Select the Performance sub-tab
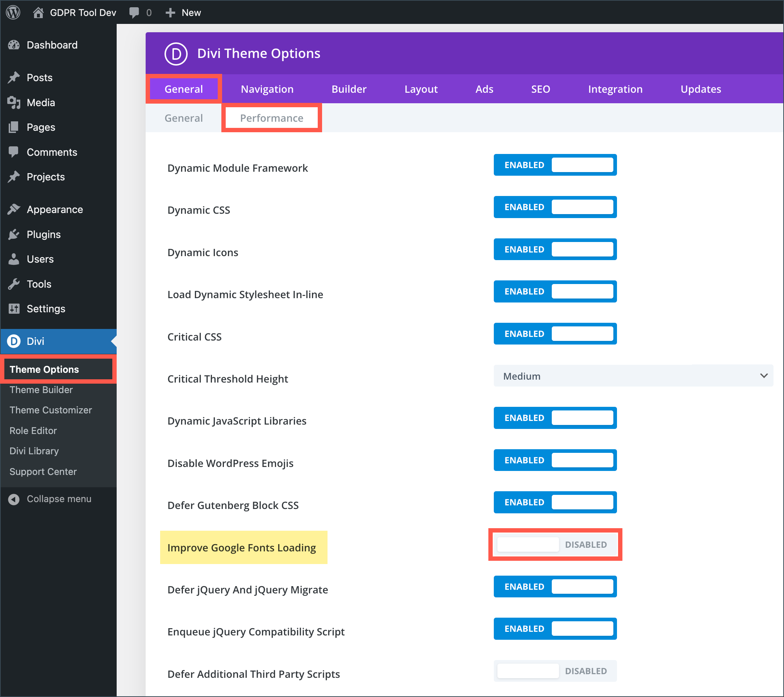Screen dimensions: 784x697 pyautogui.click(x=272, y=118)
